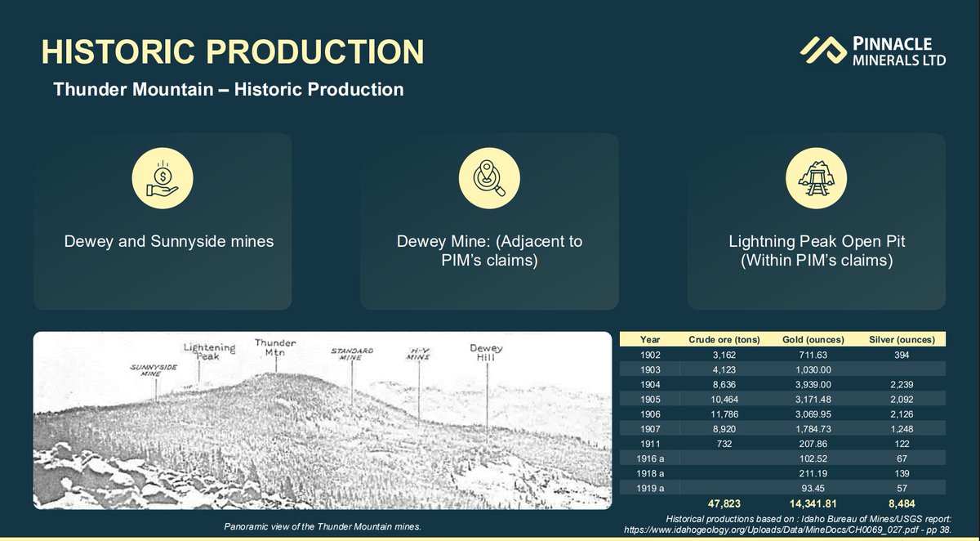The height and width of the screenshot is (541, 980).
Task: Click the Dewey Hill label in panorama
Action: [486, 353]
